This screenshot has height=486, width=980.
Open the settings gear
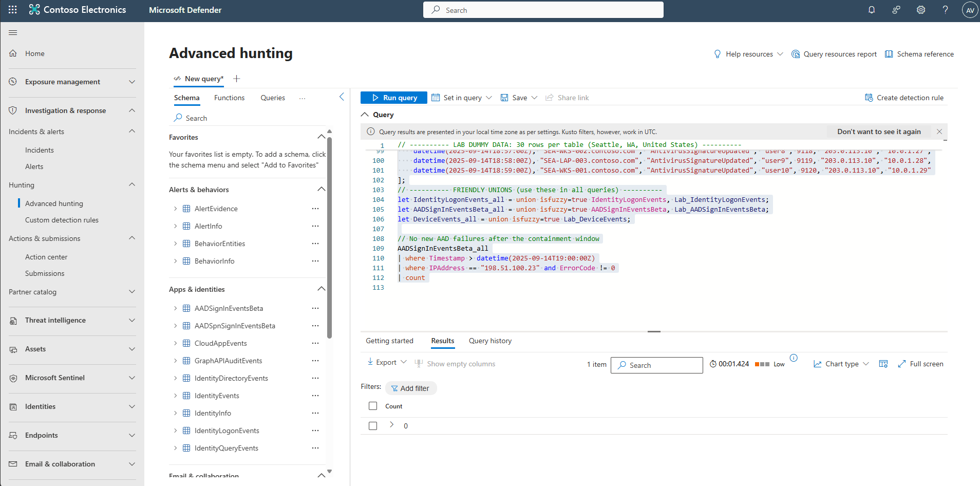[921, 10]
